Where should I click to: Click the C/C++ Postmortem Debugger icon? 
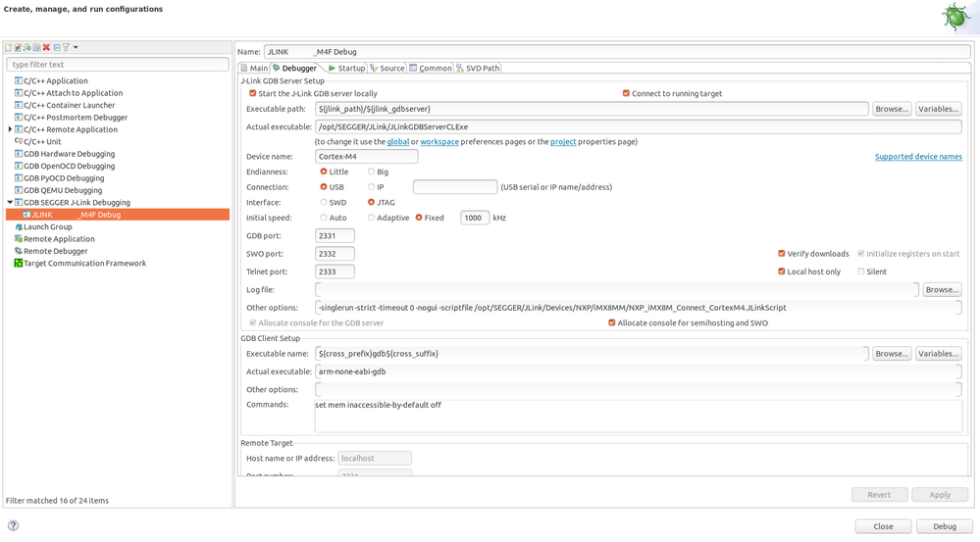(x=19, y=118)
